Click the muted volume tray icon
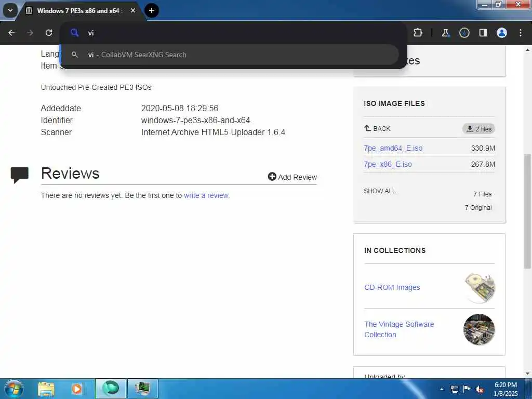This screenshot has height=399, width=532. coord(480,389)
